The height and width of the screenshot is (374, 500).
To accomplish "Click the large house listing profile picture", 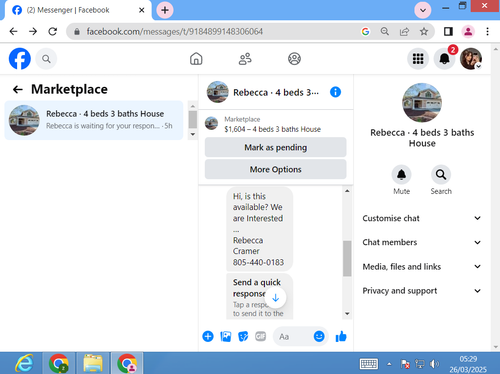I will [x=422, y=103].
